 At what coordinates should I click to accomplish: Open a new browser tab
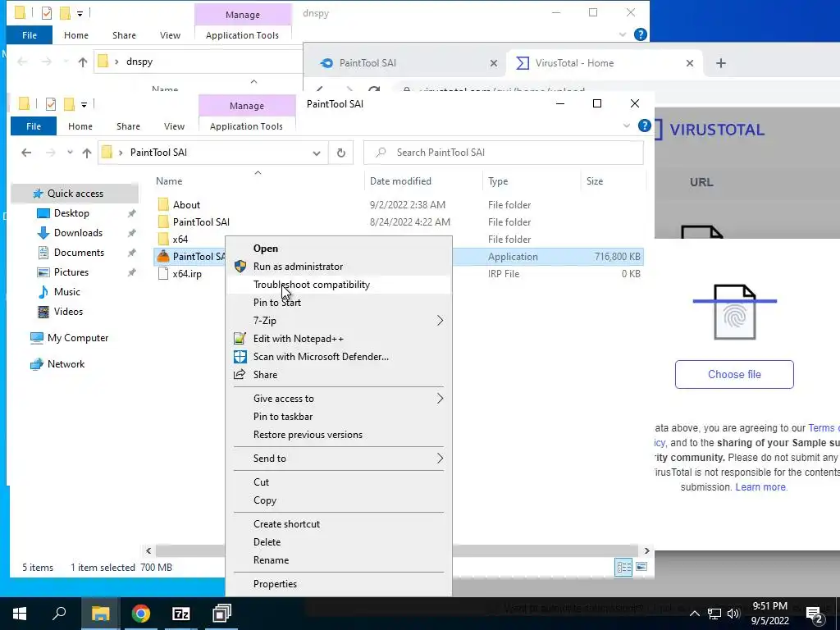pyautogui.click(x=721, y=63)
